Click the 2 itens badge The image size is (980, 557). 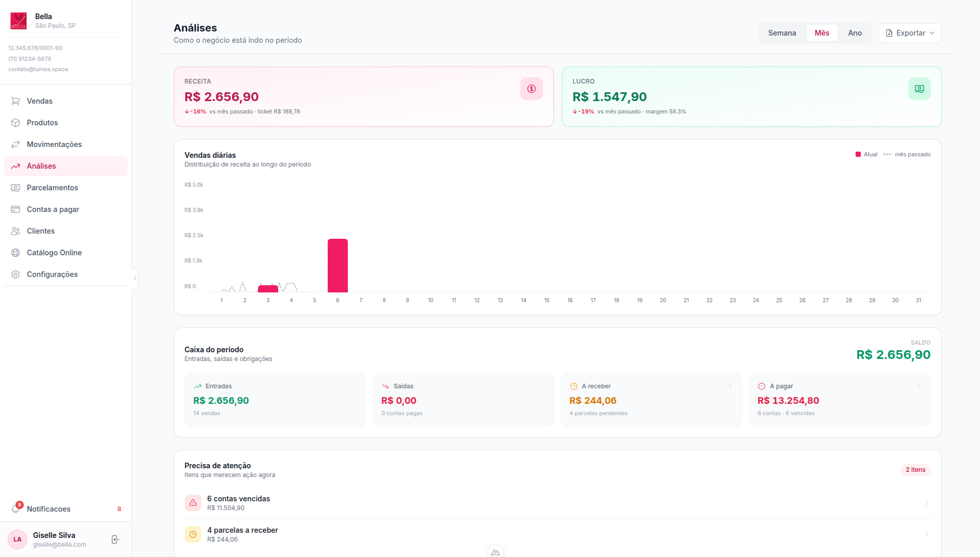[x=915, y=470]
